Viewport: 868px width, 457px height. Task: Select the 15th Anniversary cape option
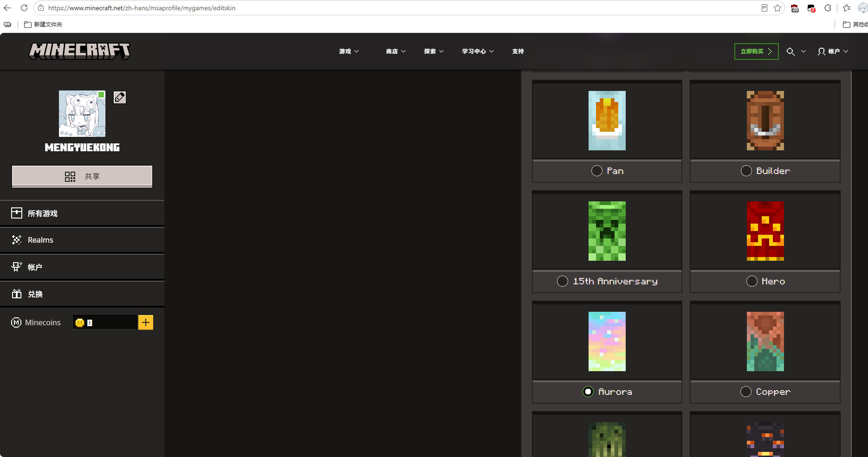click(x=563, y=281)
